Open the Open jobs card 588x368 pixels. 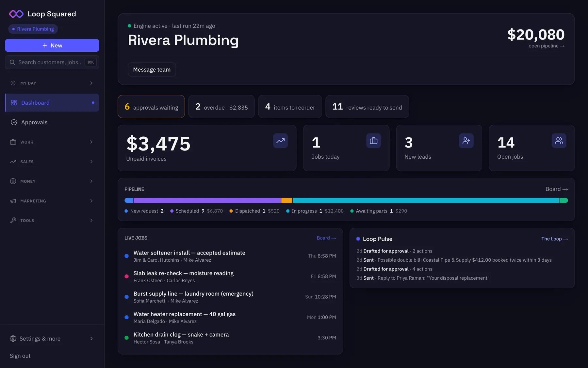[532, 148]
